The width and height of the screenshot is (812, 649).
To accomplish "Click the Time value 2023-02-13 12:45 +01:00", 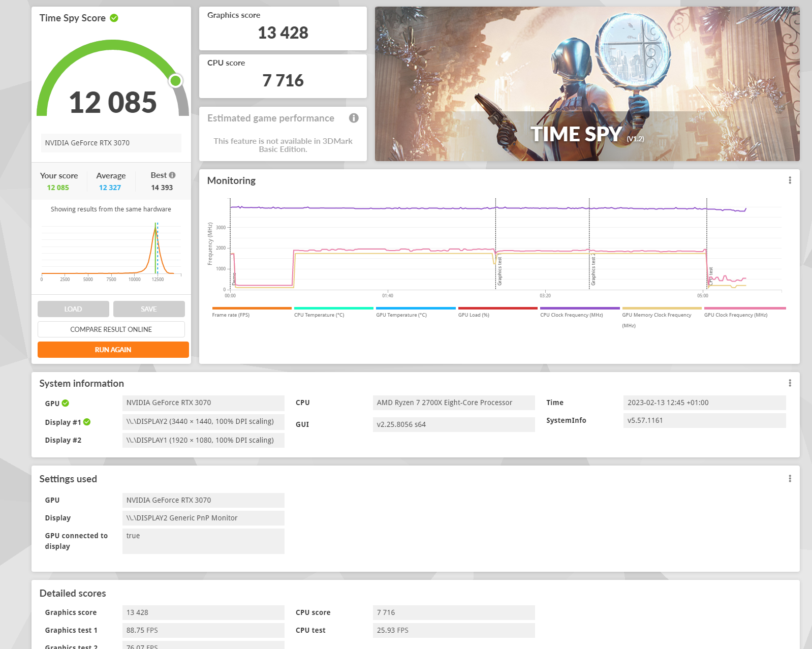I will 705,403.
